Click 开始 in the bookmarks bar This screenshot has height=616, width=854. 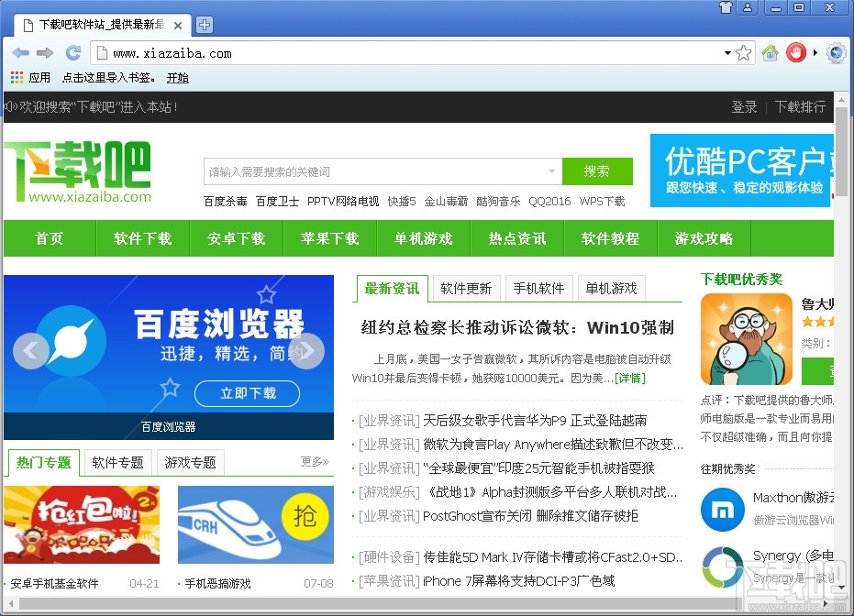tap(178, 77)
